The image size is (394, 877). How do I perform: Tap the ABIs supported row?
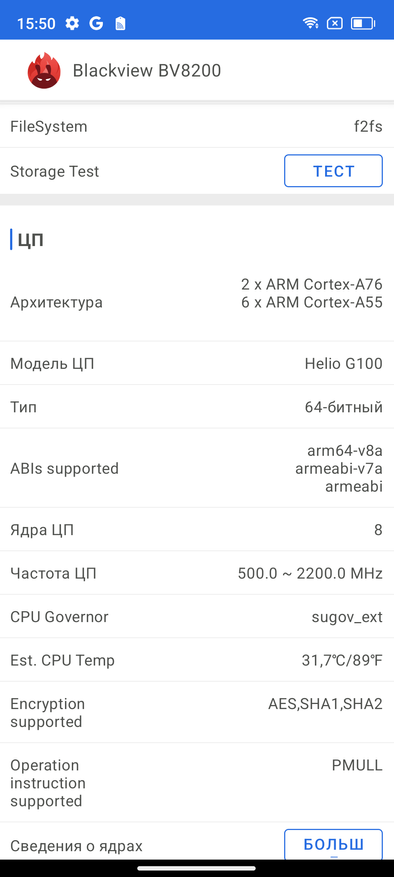pos(197,469)
